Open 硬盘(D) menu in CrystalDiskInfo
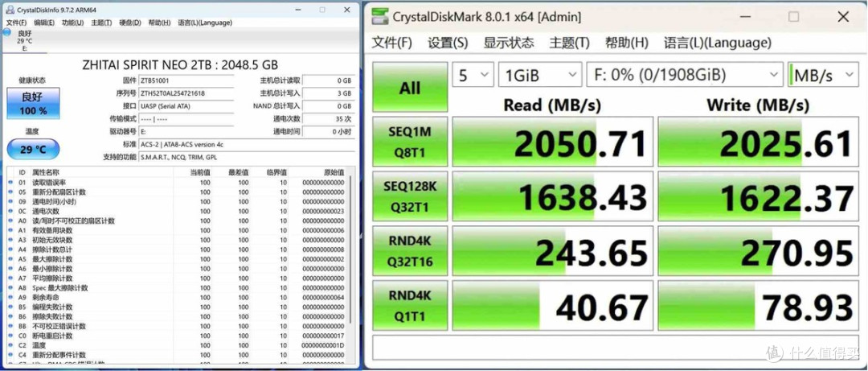Screen dimensions: 868x371 (130, 23)
